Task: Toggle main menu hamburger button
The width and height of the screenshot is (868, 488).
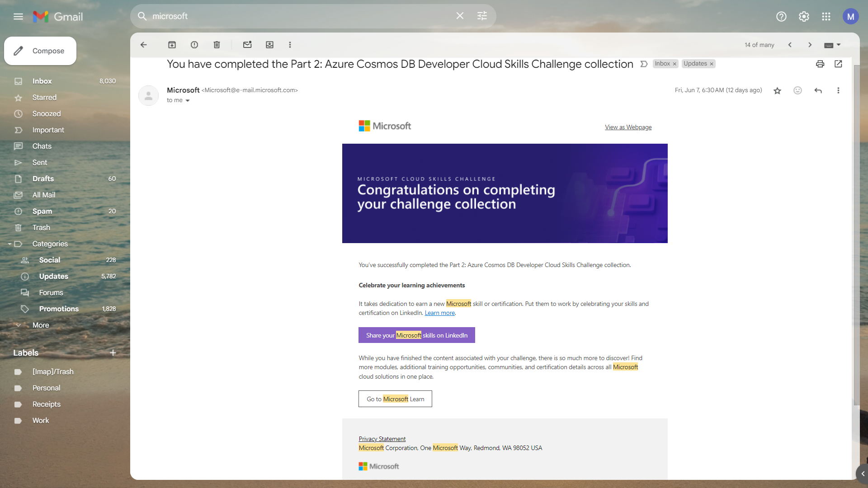Action: [18, 17]
